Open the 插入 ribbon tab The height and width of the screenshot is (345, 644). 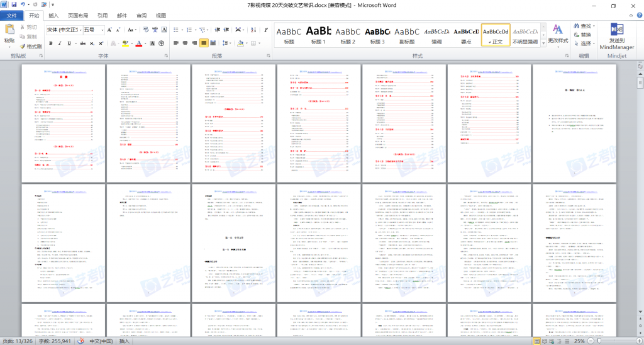tap(54, 15)
